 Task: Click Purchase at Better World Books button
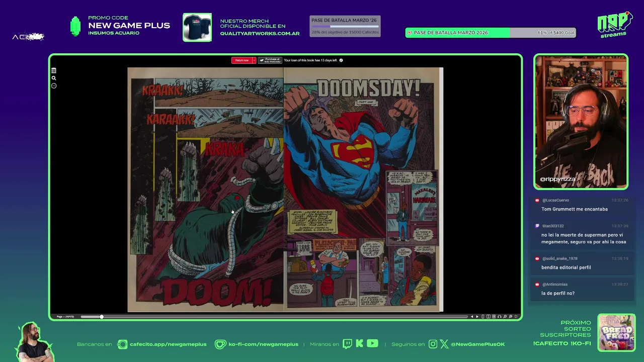click(270, 60)
